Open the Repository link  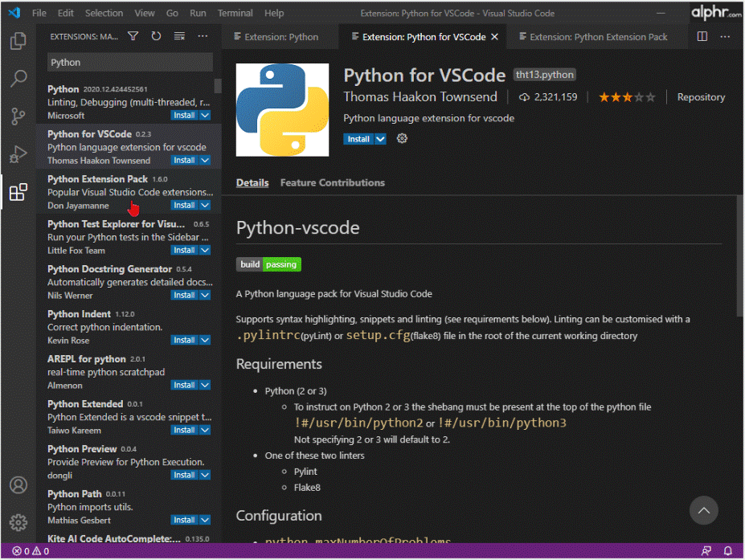pyautogui.click(x=701, y=97)
